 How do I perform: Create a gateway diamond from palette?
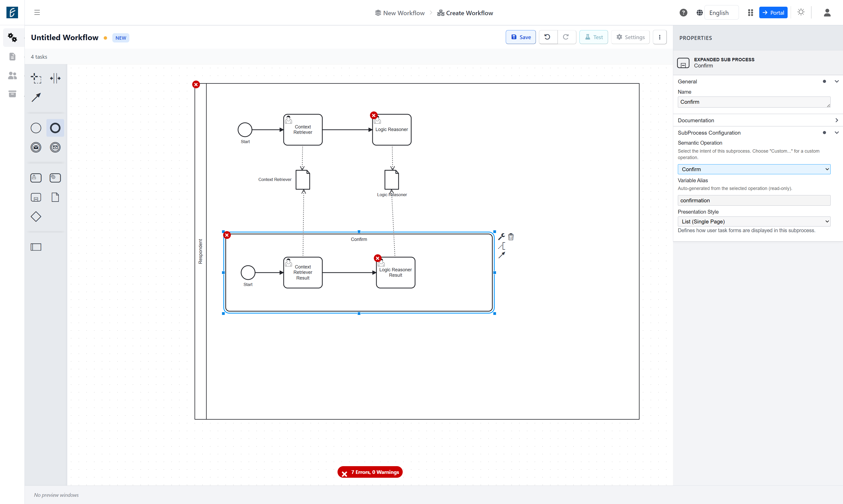(x=36, y=217)
